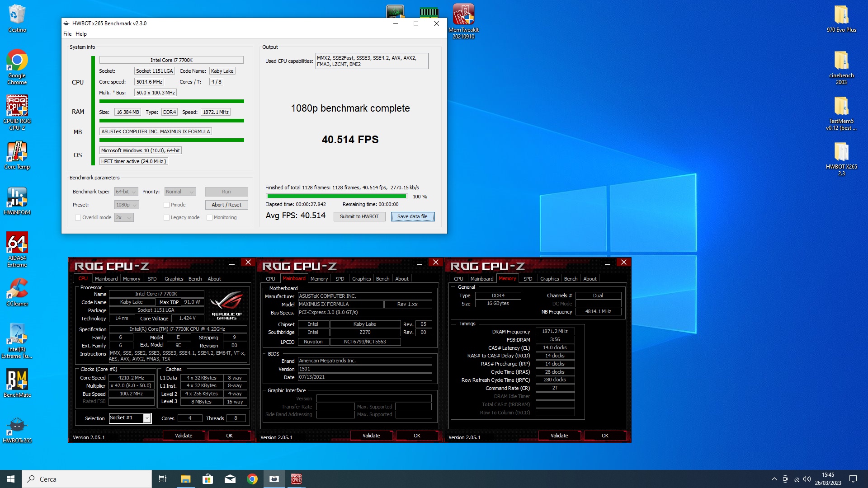This screenshot has width=868, height=488.
Task: Open the Intel Extreme Tuning desktop icon
Action: (x=17, y=341)
